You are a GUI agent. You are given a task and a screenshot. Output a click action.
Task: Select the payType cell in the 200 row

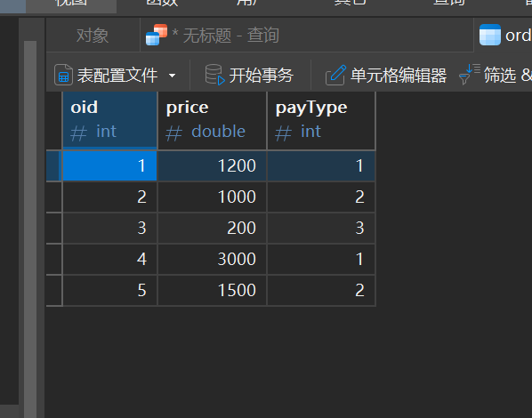[321, 228]
